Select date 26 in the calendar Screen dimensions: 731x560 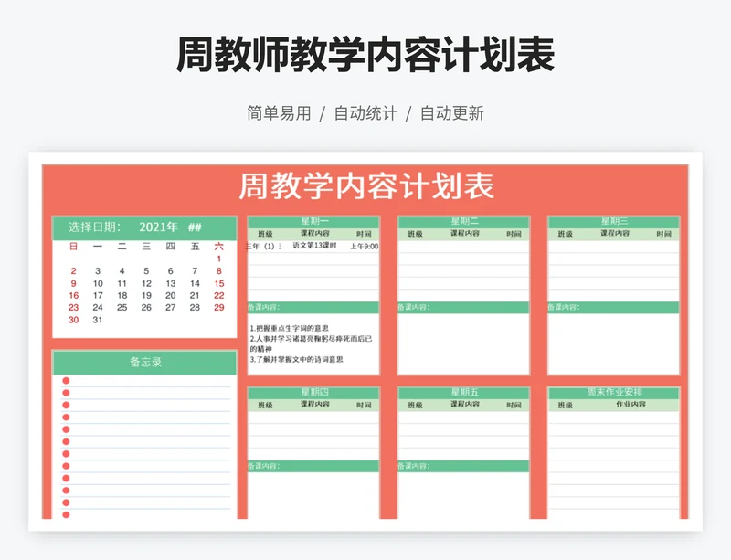pos(146,308)
